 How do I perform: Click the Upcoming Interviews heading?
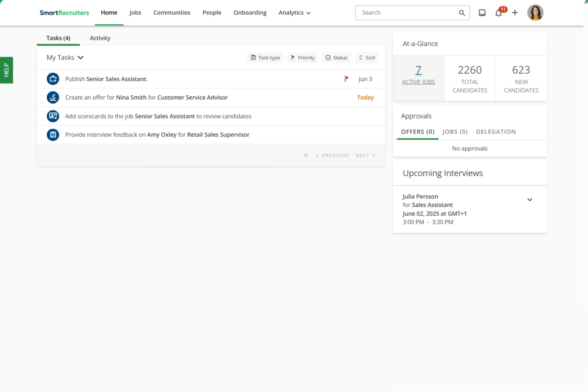click(443, 173)
